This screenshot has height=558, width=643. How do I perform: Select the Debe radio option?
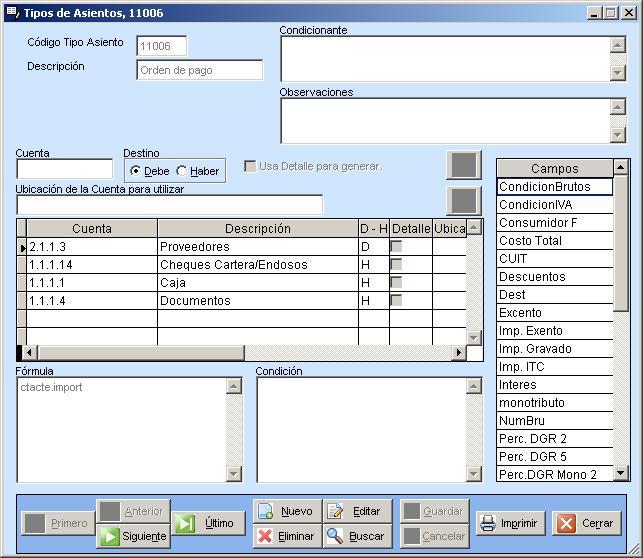[137, 171]
